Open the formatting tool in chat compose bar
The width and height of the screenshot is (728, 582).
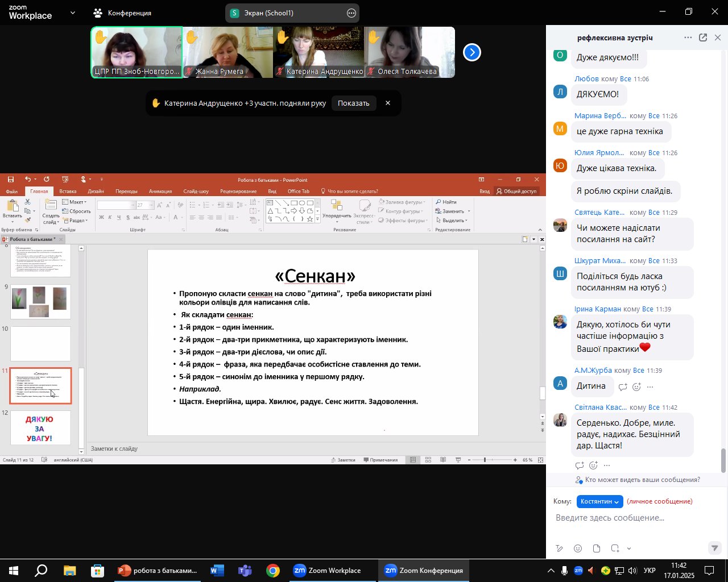(560, 548)
